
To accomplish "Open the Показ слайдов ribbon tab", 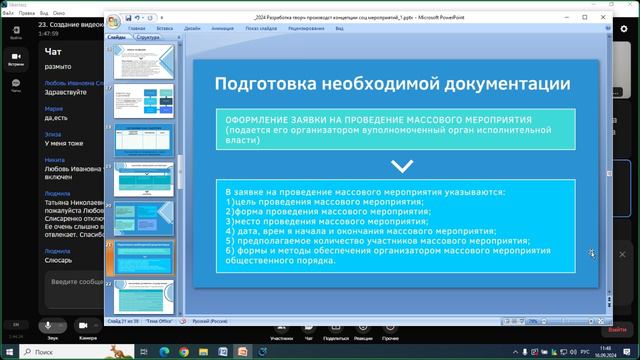I will tap(261, 29).
